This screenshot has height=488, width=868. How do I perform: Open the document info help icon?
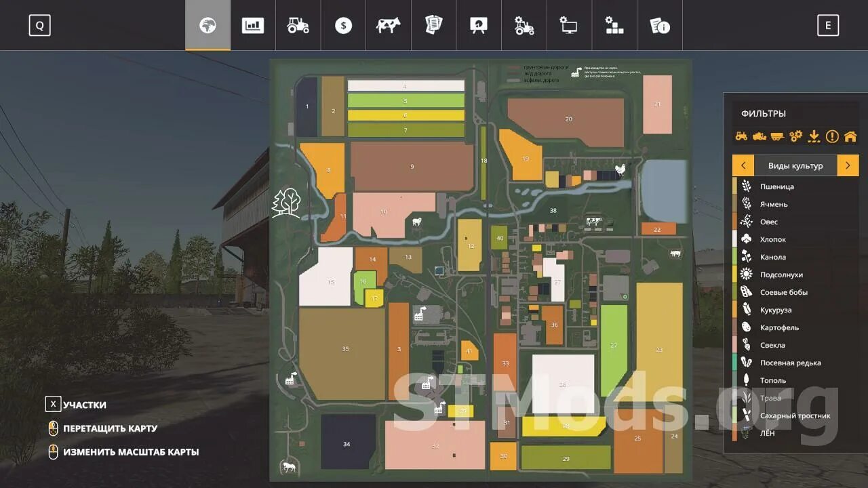click(660, 26)
